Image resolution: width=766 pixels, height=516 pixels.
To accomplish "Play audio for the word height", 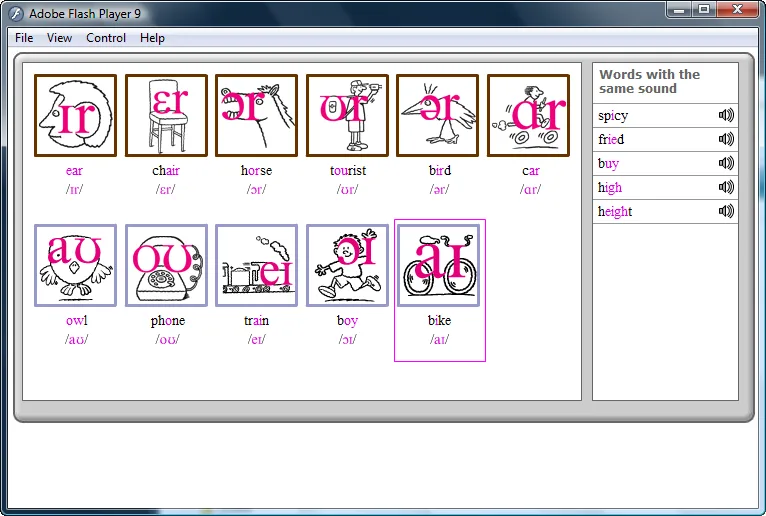I will click(x=726, y=211).
